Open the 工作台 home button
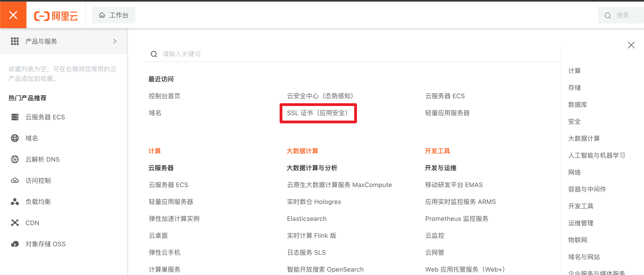The height and width of the screenshot is (275, 644). tap(114, 15)
